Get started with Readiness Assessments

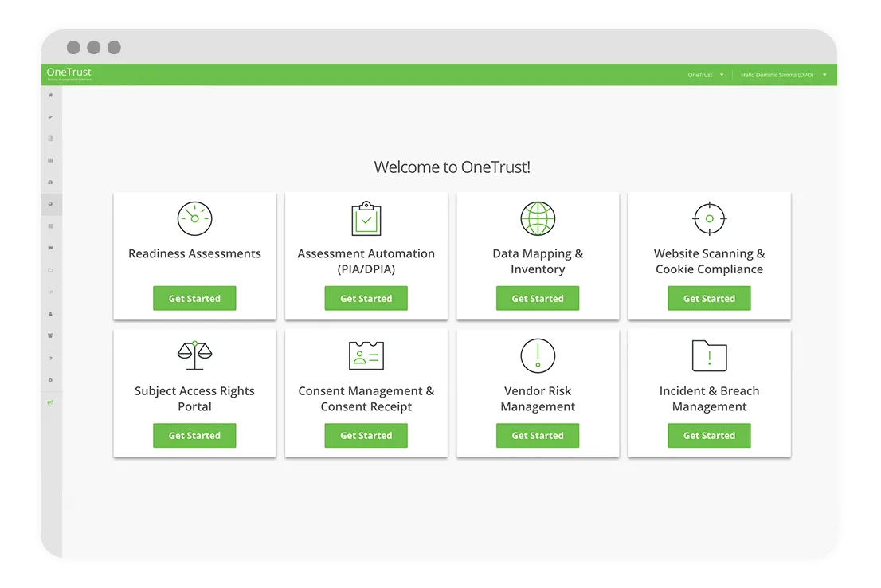[194, 298]
